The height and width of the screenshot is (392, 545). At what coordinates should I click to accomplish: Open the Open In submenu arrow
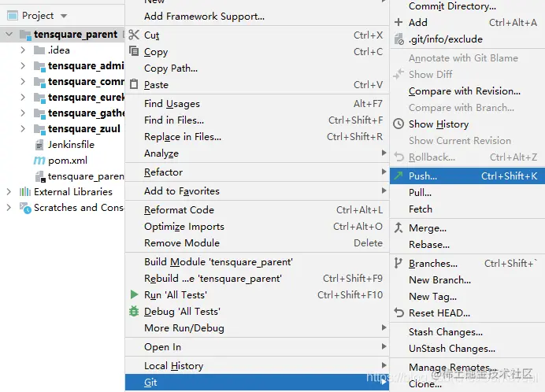[384, 346]
